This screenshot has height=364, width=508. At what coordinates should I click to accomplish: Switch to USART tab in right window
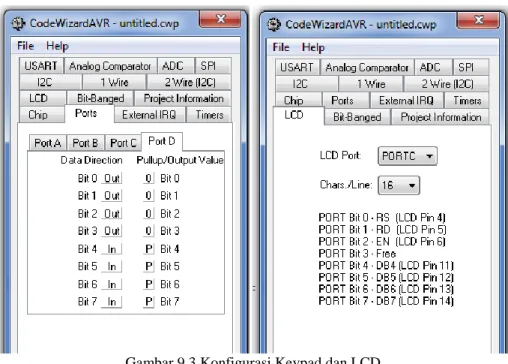pos(297,67)
